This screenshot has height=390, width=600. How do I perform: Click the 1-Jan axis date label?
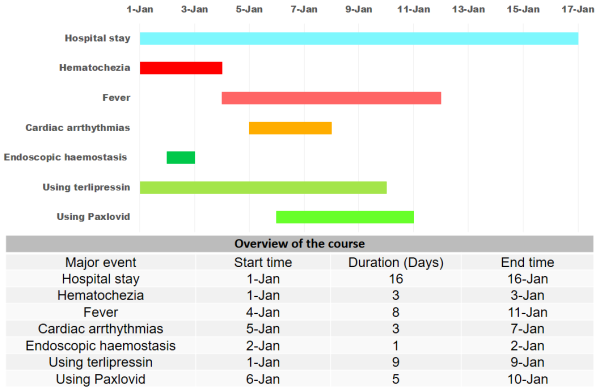coord(140,9)
